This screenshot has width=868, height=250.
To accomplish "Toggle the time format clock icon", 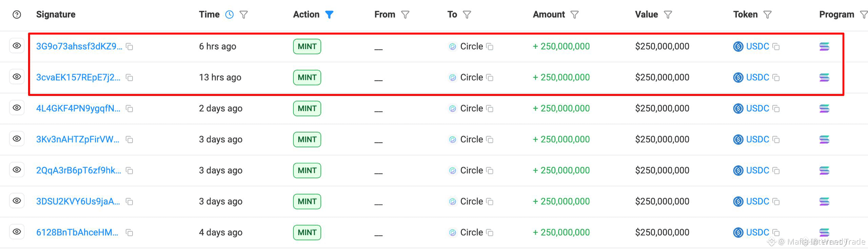I will (230, 15).
